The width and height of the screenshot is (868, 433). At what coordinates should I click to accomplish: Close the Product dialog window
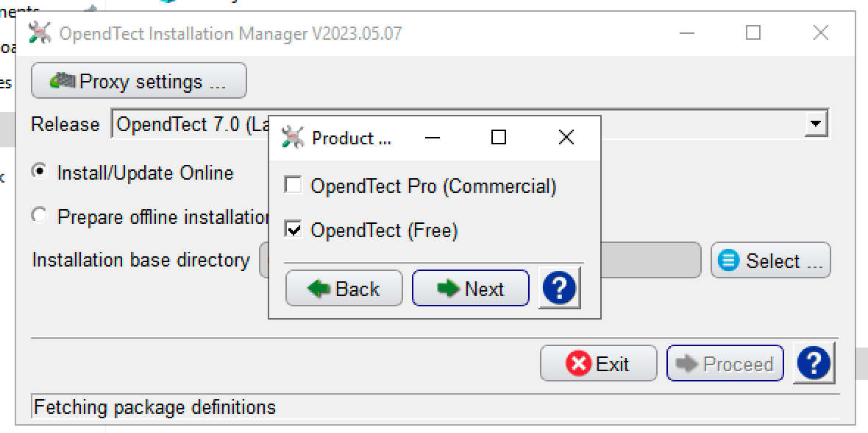point(566,138)
